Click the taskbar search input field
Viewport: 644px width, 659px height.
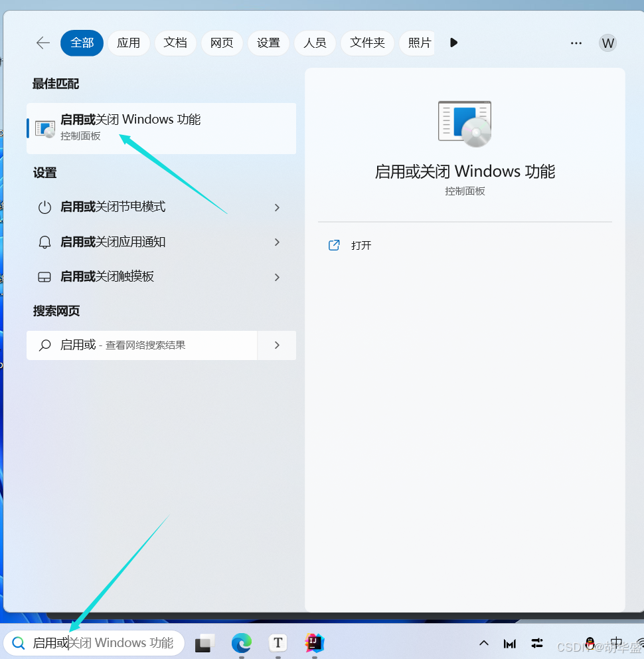coord(94,643)
